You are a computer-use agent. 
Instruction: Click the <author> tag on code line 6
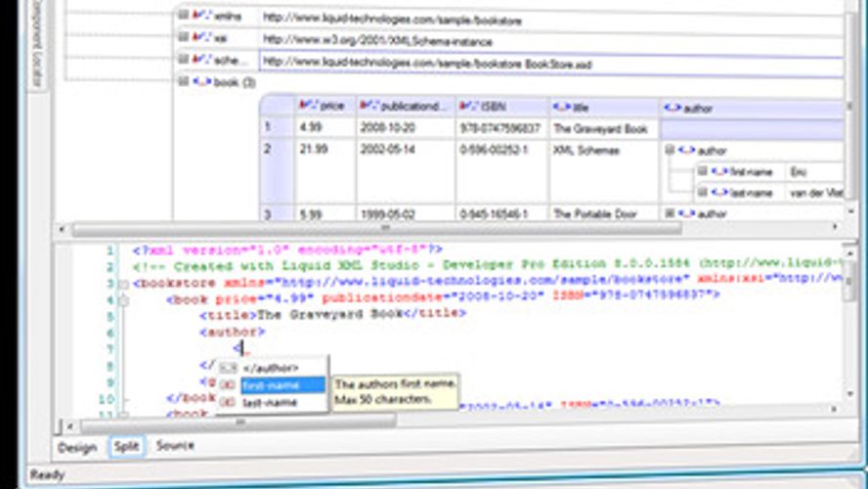tap(233, 333)
